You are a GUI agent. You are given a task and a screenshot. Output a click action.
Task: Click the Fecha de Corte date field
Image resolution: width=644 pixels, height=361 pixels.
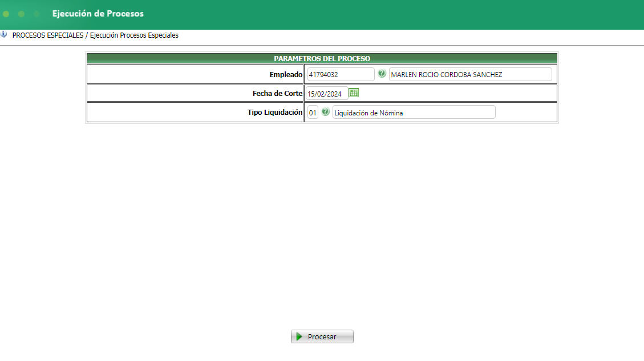[x=326, y=94]
